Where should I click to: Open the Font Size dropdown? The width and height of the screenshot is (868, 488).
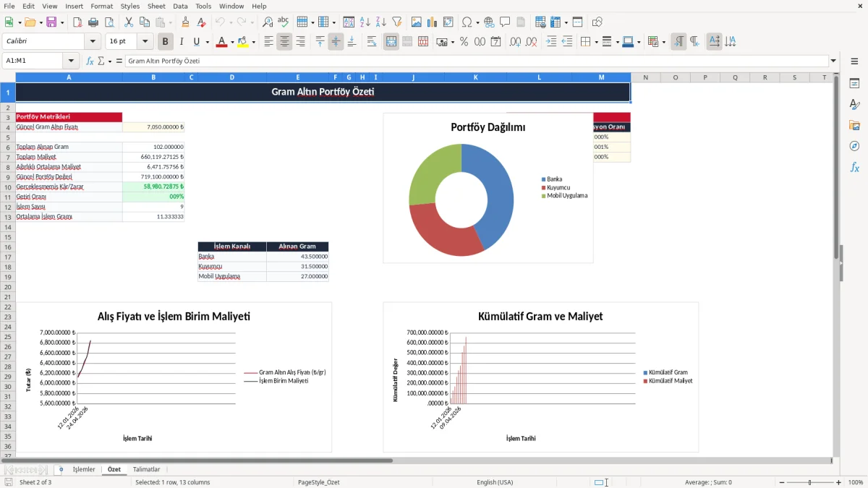tap(145, 42)
